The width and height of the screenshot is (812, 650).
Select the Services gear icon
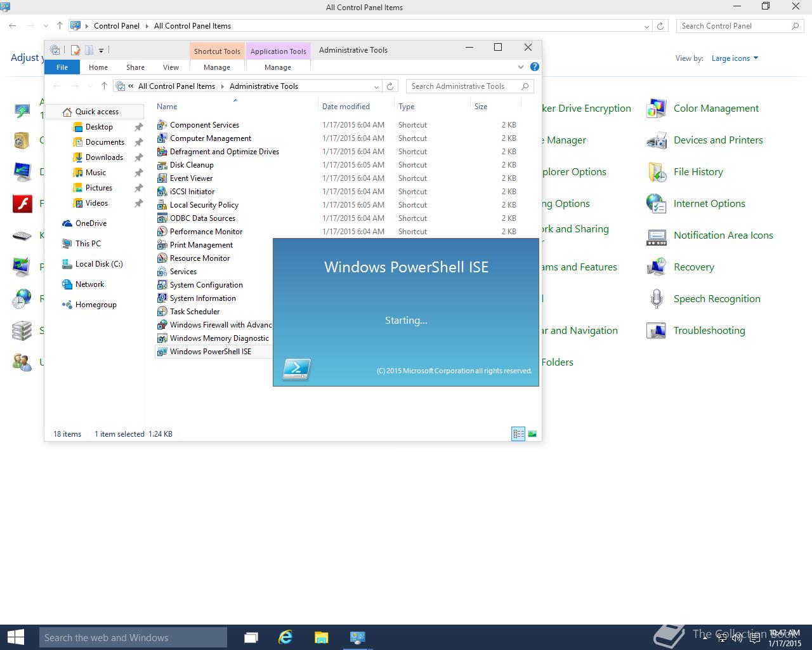click(162, 272)
